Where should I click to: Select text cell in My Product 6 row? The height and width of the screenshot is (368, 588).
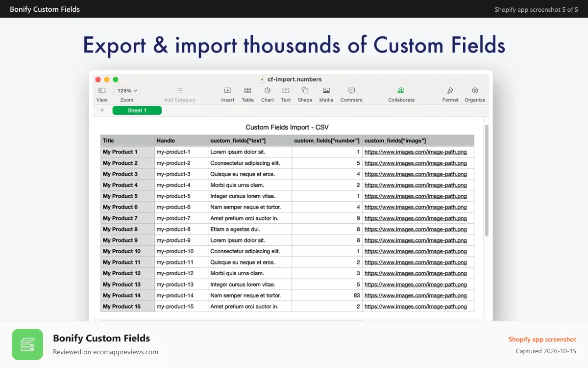click(250, 207)
